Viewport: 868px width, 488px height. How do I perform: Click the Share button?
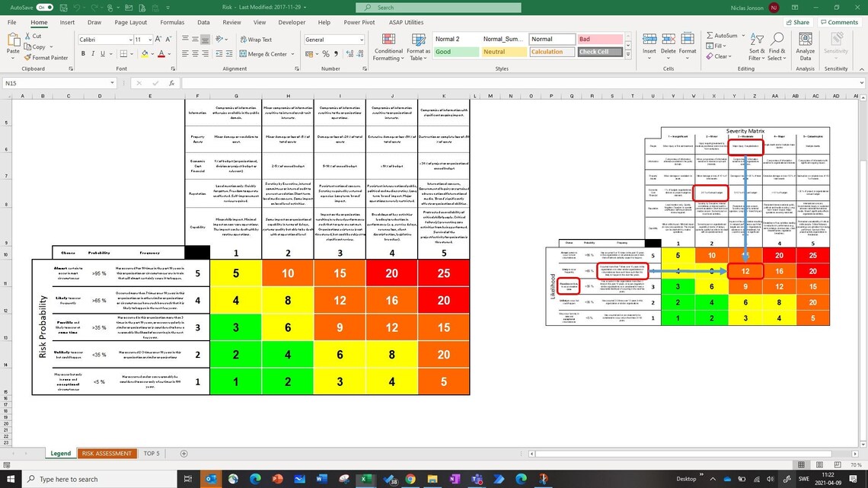[x=796, y=21]
